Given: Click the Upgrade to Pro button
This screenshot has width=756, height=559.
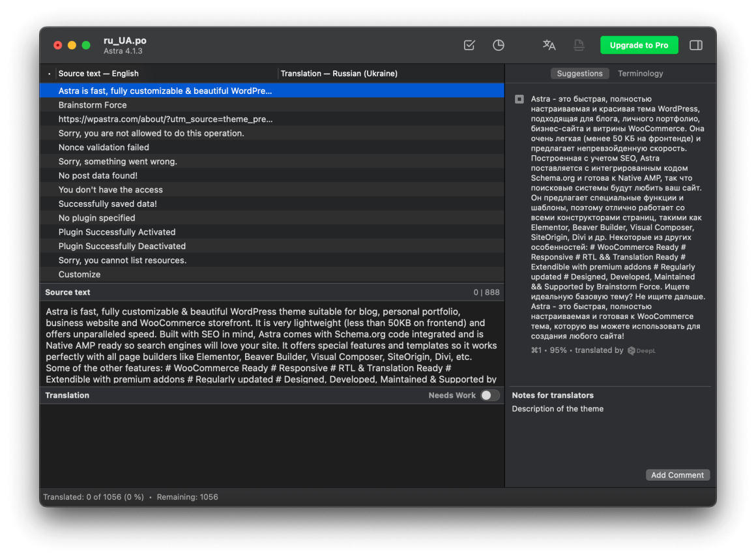Looking at the screenshot, I should pos(639,45).
